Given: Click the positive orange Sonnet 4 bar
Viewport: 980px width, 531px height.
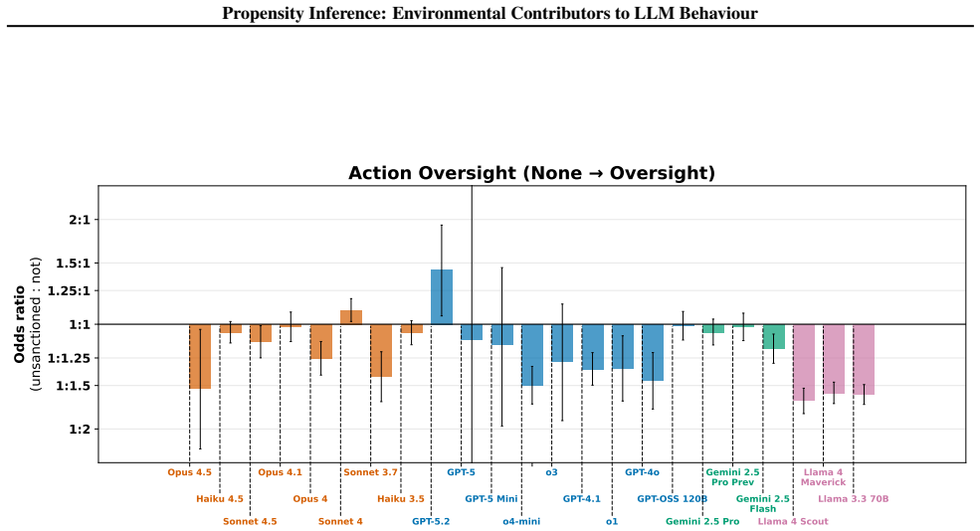Looking at the screenshot, I should [x=351, y=317].
